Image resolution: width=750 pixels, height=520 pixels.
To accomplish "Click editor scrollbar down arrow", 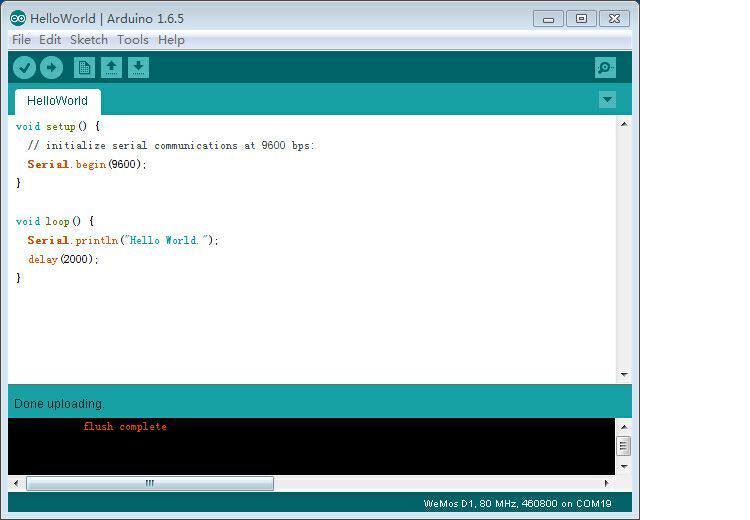I will 624,374.
